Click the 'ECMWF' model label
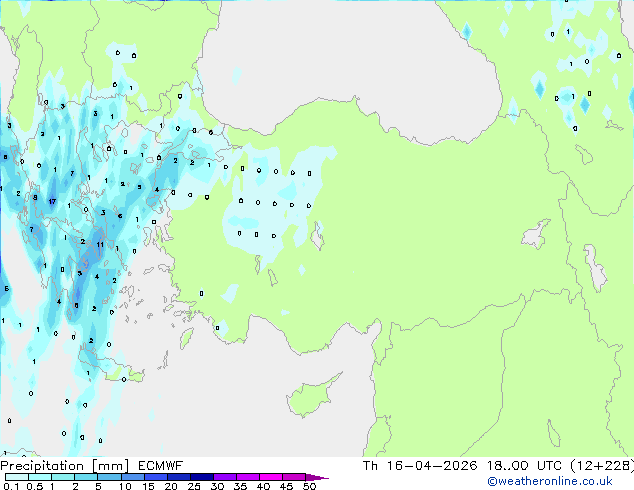The height and width of the screenshot is (490, 634). 160,466
